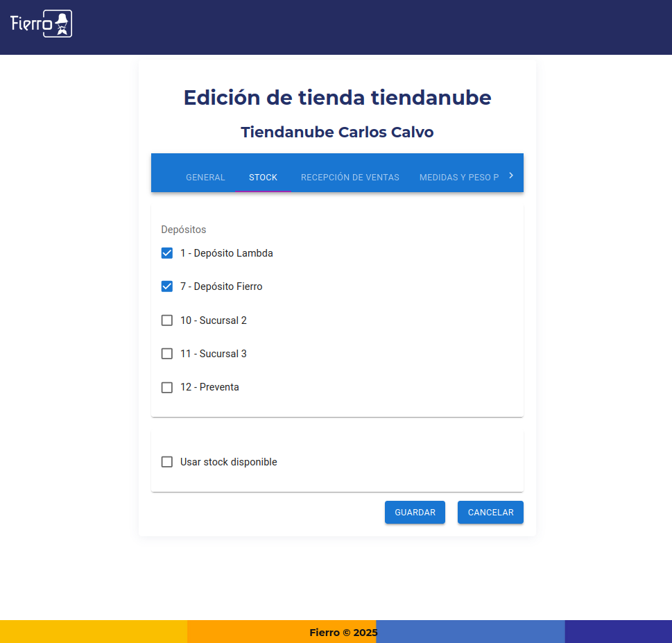Enable the Sucursal 2 checkbox

[167, 320]
